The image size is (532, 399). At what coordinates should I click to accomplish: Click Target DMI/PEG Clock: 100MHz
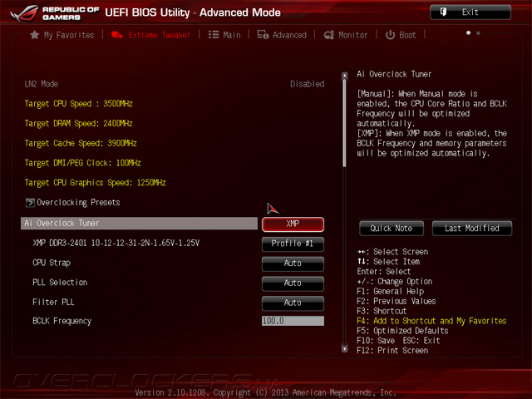(x=82, y=163)
